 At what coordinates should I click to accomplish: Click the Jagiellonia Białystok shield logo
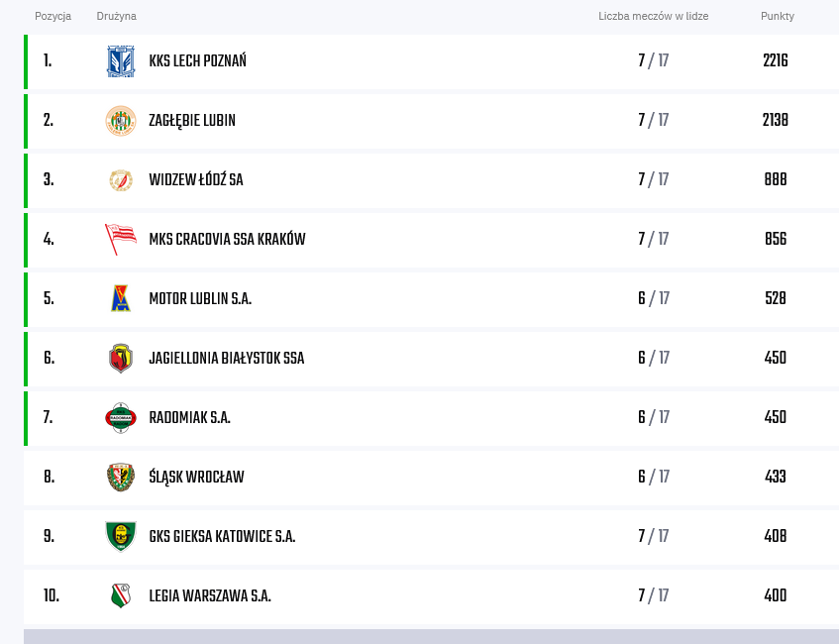click(x=121, y=358)
